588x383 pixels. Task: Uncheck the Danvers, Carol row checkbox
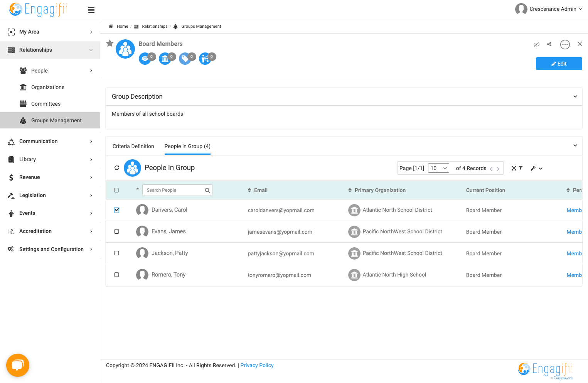(116, 210)
